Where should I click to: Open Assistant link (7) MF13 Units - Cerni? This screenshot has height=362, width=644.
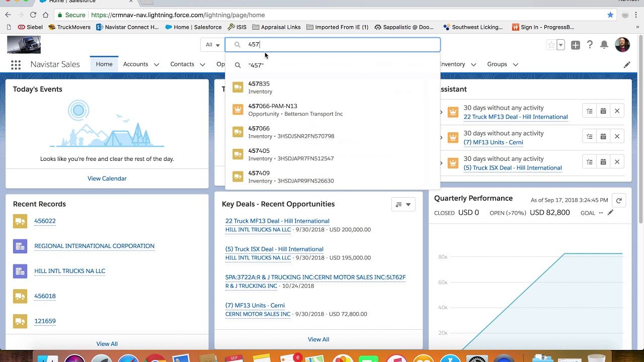coord(493,142)
